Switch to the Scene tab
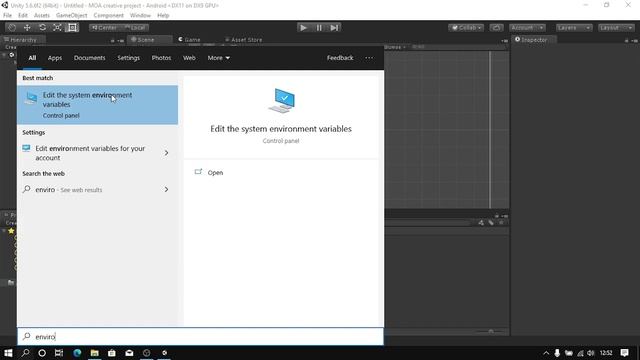640x360 pixels. coord(145,40)
